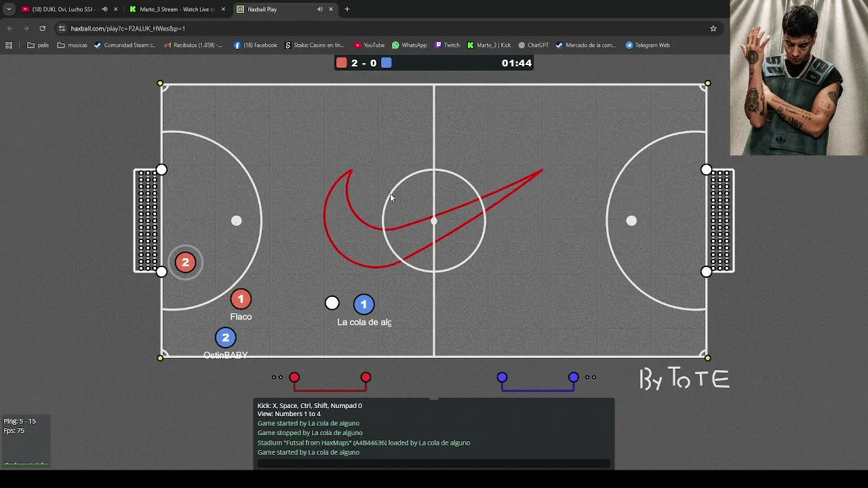
Task: Open the Comunidad Steam bookmark
Action: (125, 45)
